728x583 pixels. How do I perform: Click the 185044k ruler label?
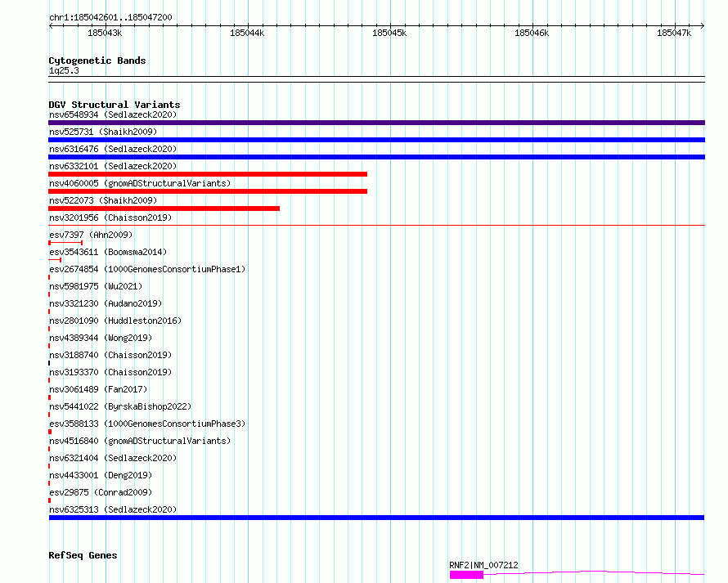coord(247,33)
